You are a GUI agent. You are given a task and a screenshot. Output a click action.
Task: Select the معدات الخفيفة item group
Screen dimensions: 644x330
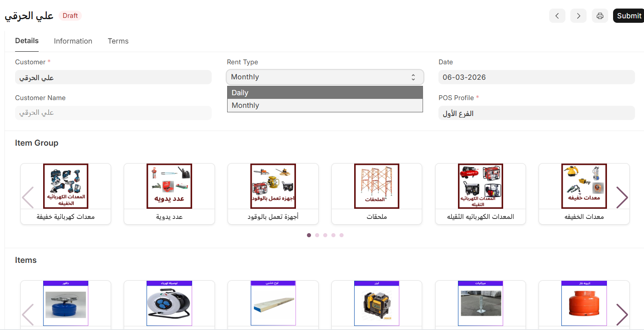584,194
